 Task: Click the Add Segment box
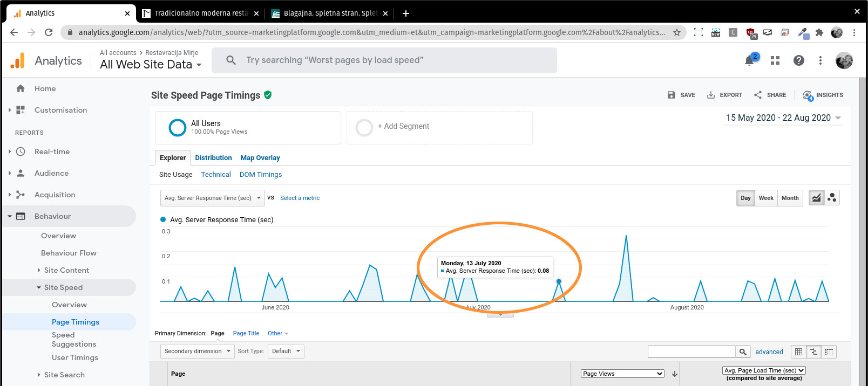pos(439,128)
